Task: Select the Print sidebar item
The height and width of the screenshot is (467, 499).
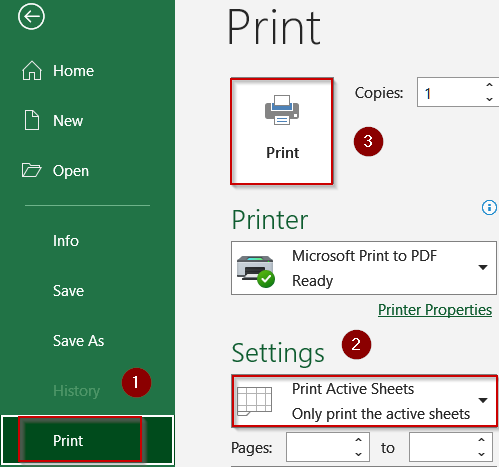Action: point(87,440)
